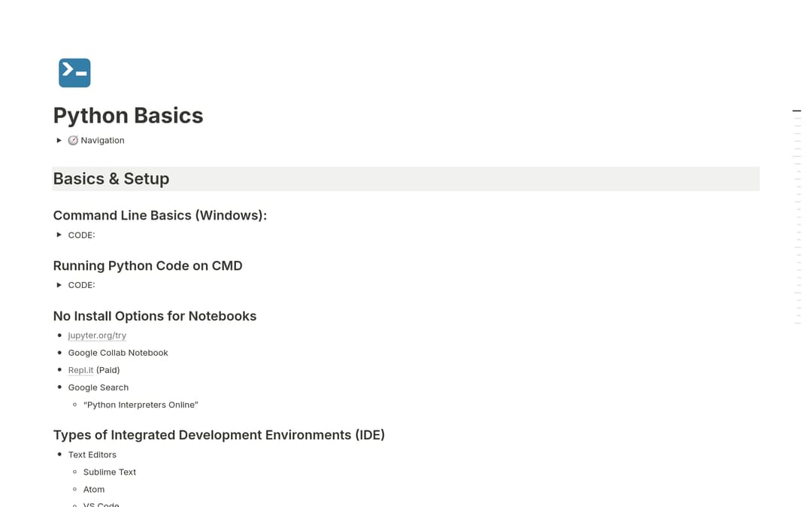Expand the Navigation toggle block
812x507 pixels.
59,140
